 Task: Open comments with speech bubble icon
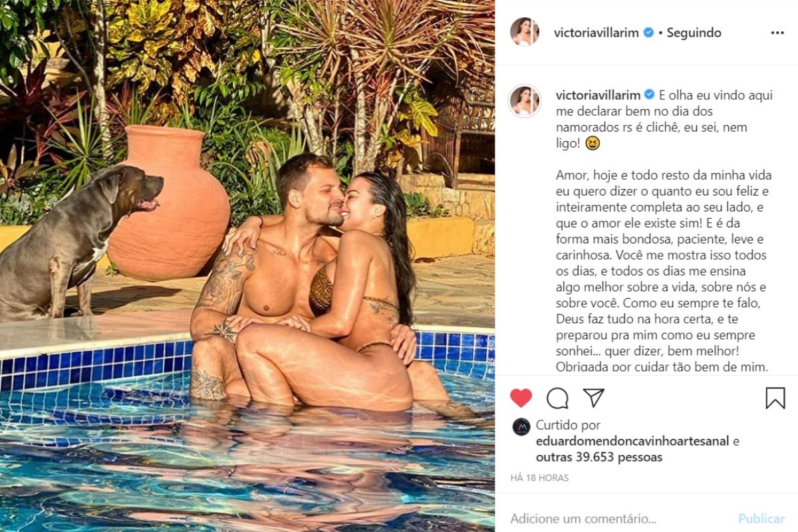click(x=557, y=398)
